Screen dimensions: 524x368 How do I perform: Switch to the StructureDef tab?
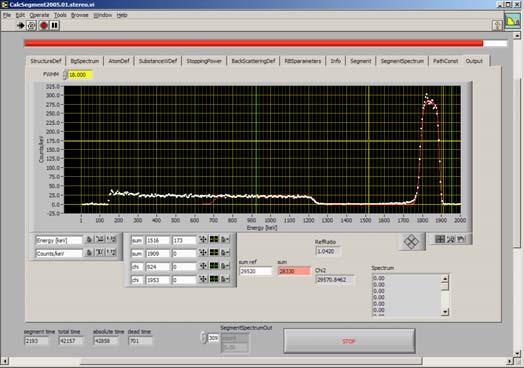tap(46, 61)
